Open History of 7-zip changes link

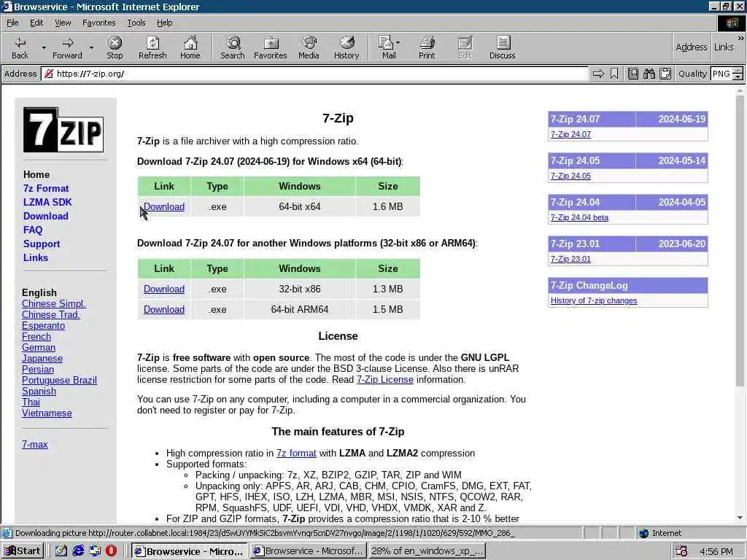click(594, 300)
